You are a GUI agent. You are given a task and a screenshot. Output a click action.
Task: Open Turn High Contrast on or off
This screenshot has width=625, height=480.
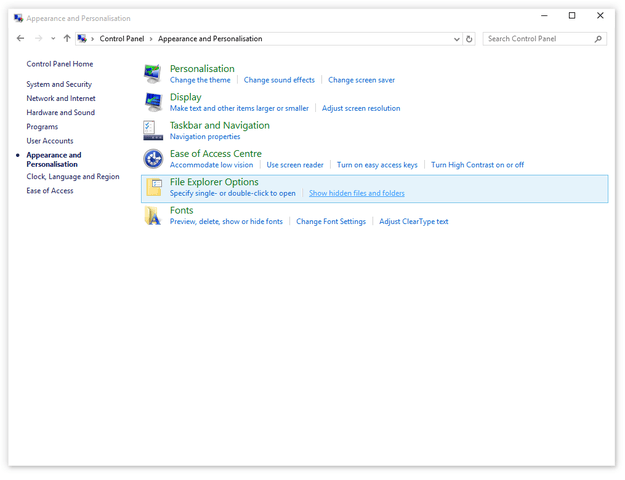[x=477, y=165]
